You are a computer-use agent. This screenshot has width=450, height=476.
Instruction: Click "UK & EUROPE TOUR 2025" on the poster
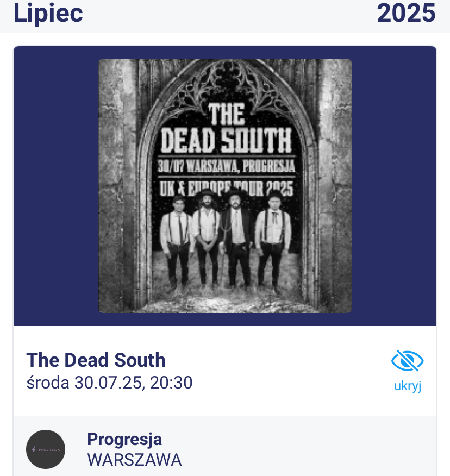coord(225,189)
